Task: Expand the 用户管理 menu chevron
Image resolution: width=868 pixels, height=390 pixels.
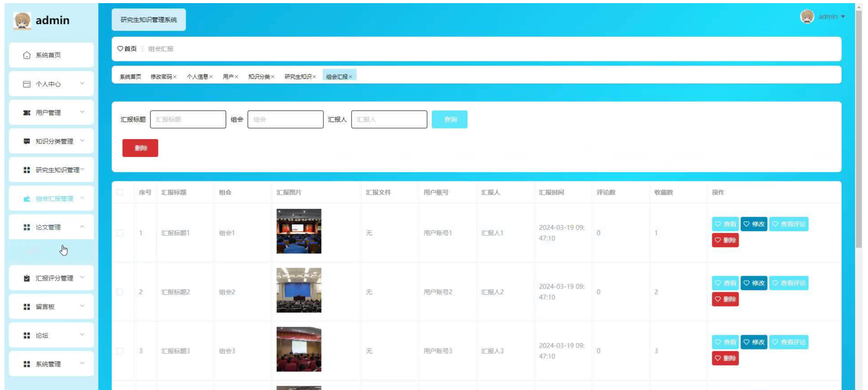Action: [x=82, y=112]
